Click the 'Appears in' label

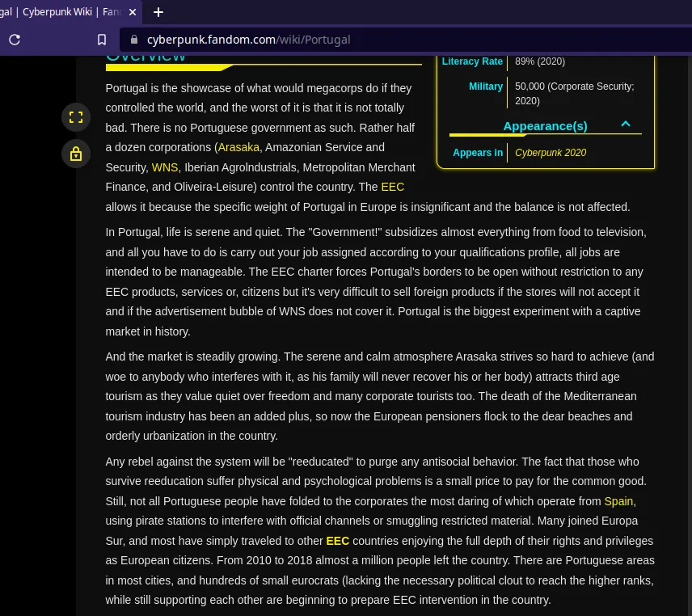point(478,153)
